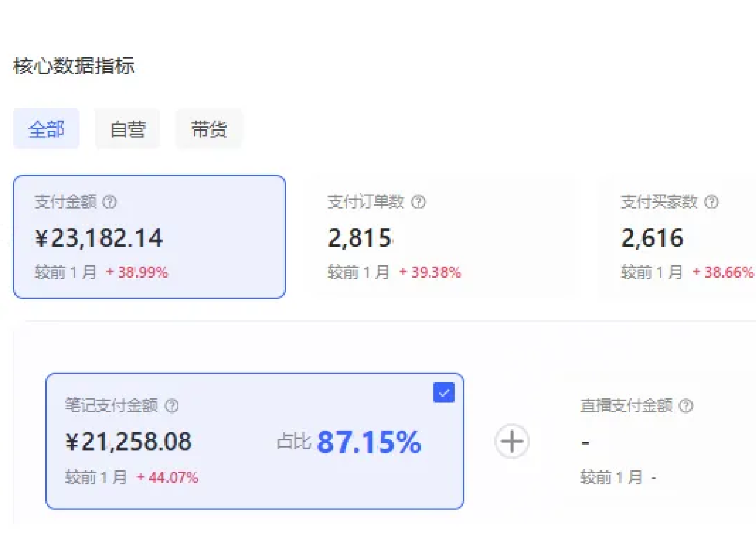756x535 pixels.
Task: Click the 87.15% share figure
Action: coord(369,442)
